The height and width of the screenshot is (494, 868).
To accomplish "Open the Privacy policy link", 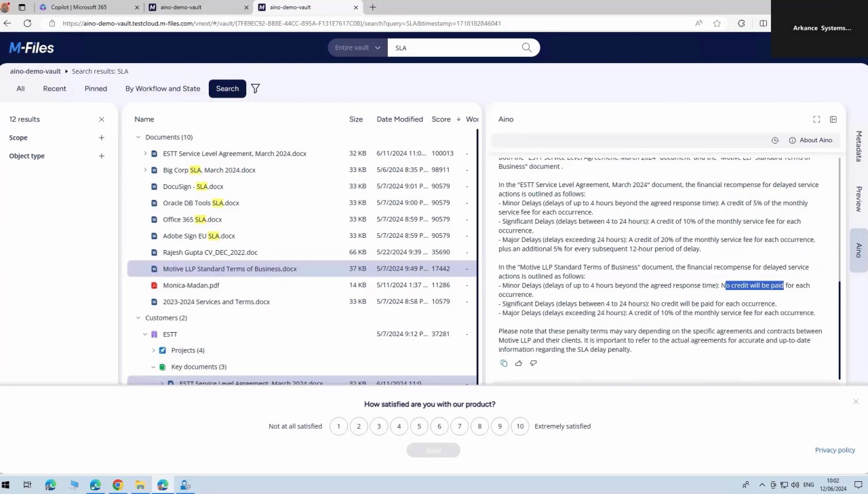I will click(x=835, y=450).
